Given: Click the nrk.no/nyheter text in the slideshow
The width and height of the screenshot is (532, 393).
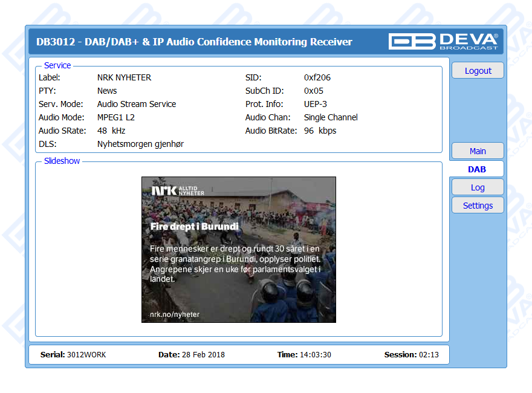Looking at the screenshot, I should pyautogui.click(x=175, y=314).
